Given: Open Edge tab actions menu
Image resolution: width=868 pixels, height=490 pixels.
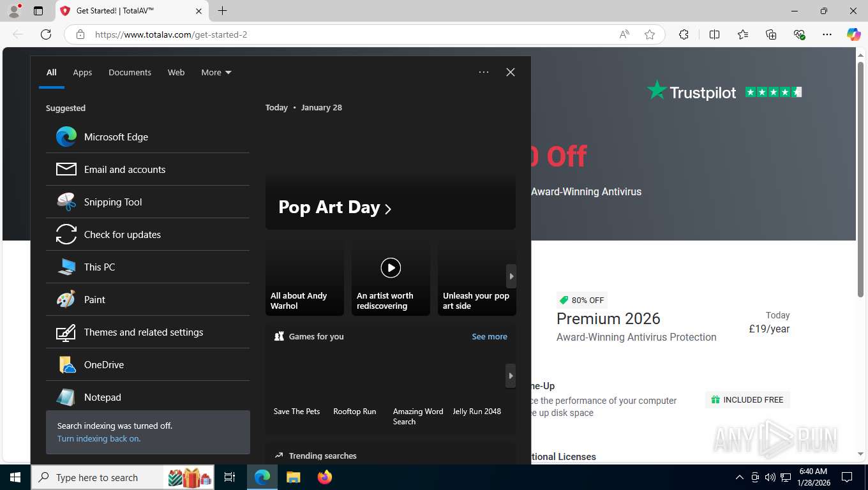Looking at the screenshot, I should (x=38, y=11).
